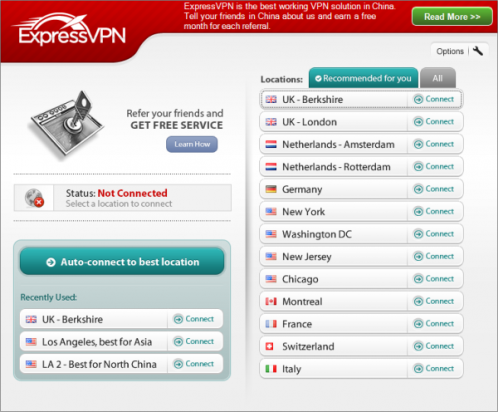Click the Not Connected status text
The width and height of the screenshot is (498, 412).
[132, 193]
